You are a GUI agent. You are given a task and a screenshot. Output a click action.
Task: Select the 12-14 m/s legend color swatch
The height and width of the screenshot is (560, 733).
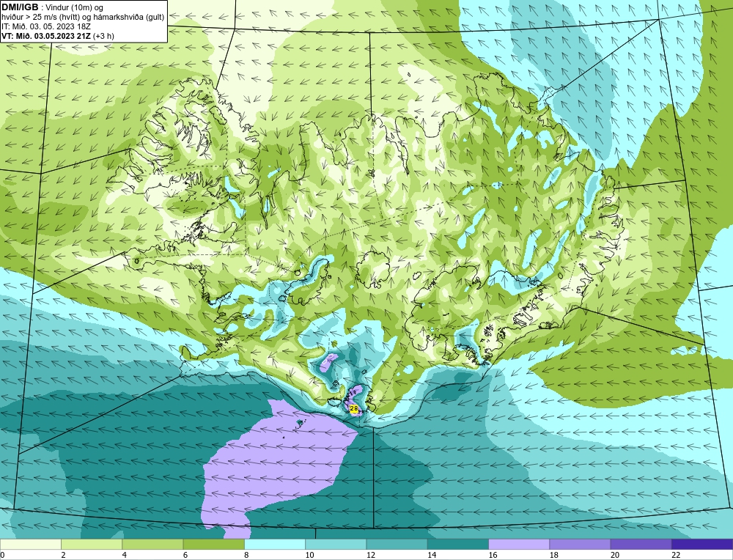397,544
